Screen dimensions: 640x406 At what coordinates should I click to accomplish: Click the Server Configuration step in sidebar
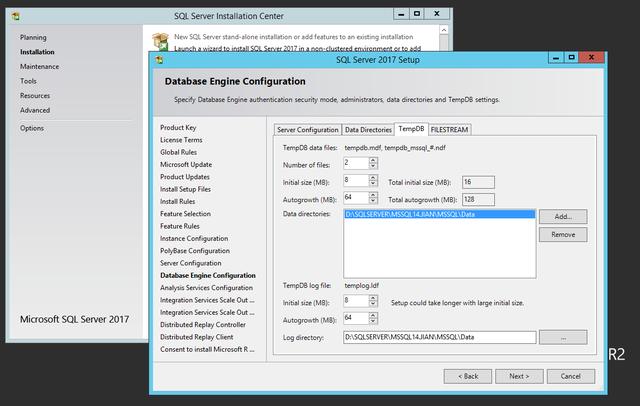point(191,263)
